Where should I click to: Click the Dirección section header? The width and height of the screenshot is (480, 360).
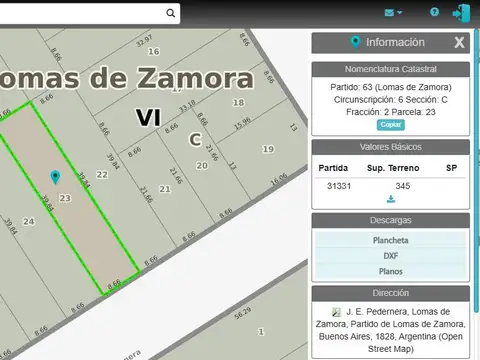click(391, 293)
